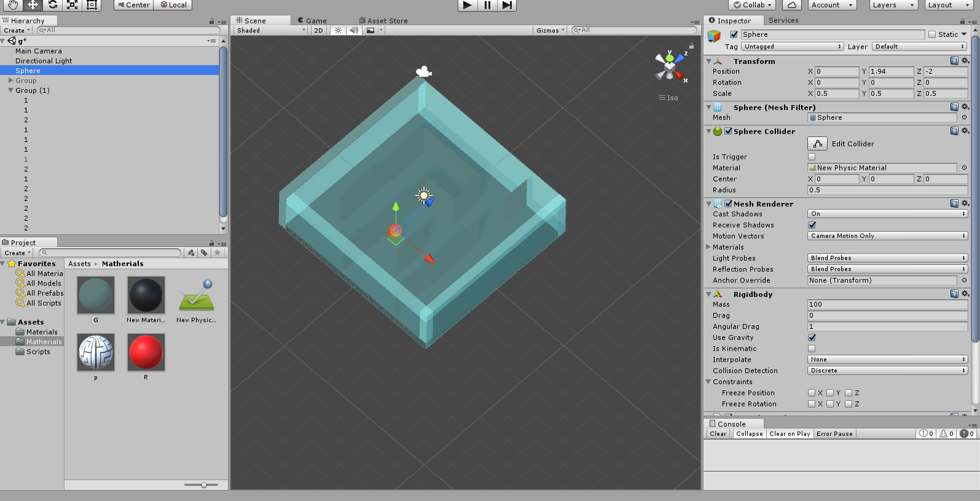Screen dimensions: 980x501
Task: Open Light Probes dropdown
Action: [x=888, y=258]
